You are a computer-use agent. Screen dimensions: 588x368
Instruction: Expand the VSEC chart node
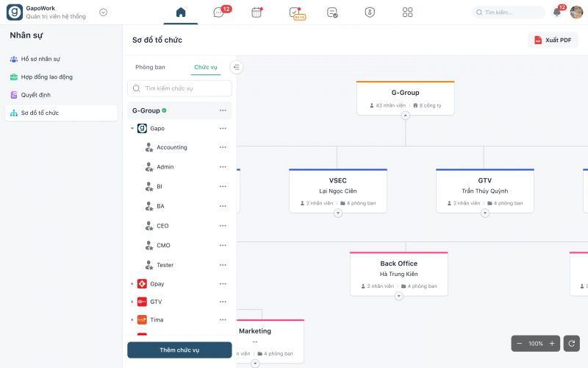tap(338, 213)
